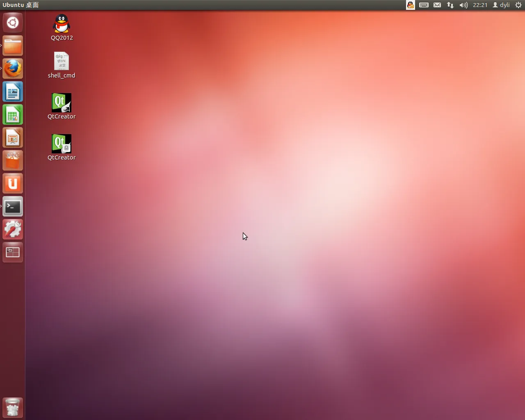Launch LibreOffice Calc spreadsheet icon
Screen dimensions: 525x420
(x=13, y=115)
